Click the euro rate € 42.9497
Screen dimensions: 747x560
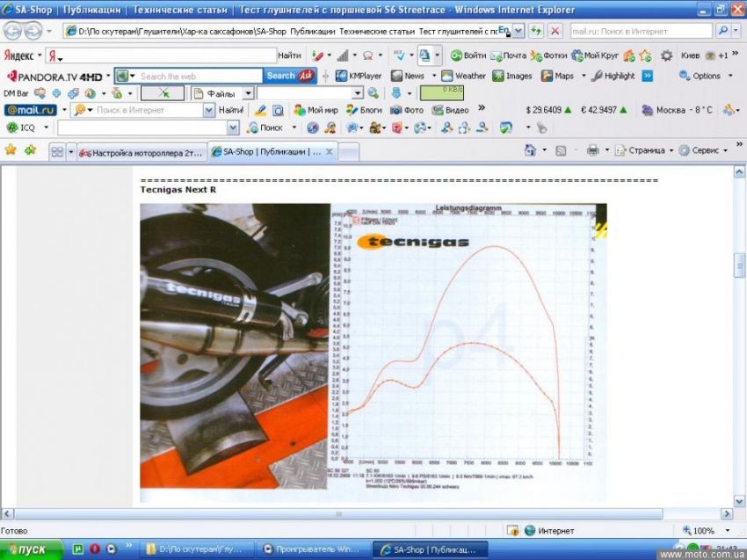point(604,110)
